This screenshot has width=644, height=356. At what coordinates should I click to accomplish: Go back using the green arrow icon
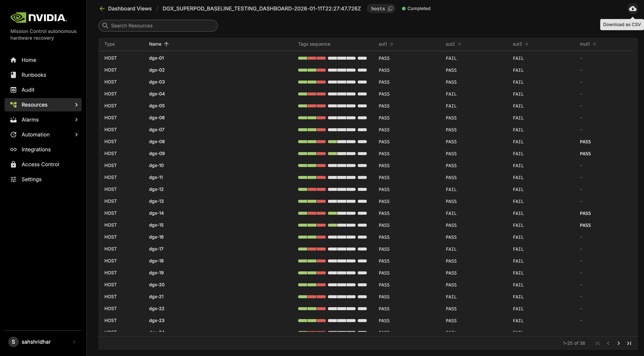pyautogui.click(x=102, y=9)
